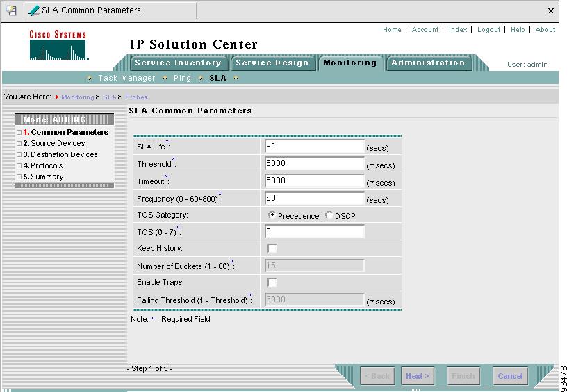Click the Monitoring breadcrumb link
Screen dimensions: 569x392
coord(78,97)
